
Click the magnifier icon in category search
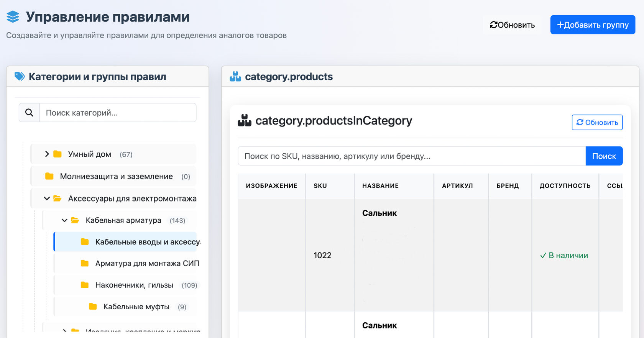(29, 113)
